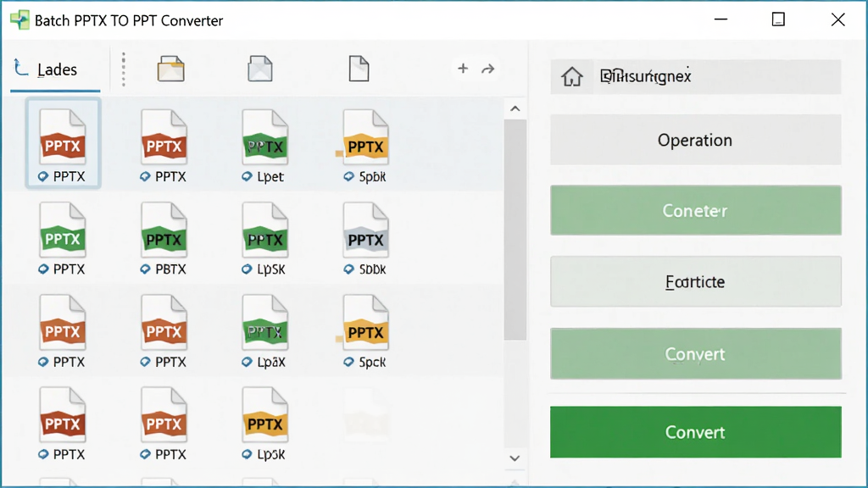This screenshot has width=868, height=488.
Task: Click the picture file toolbar icon
Action: pyautogui.click(x=259, y=69)
